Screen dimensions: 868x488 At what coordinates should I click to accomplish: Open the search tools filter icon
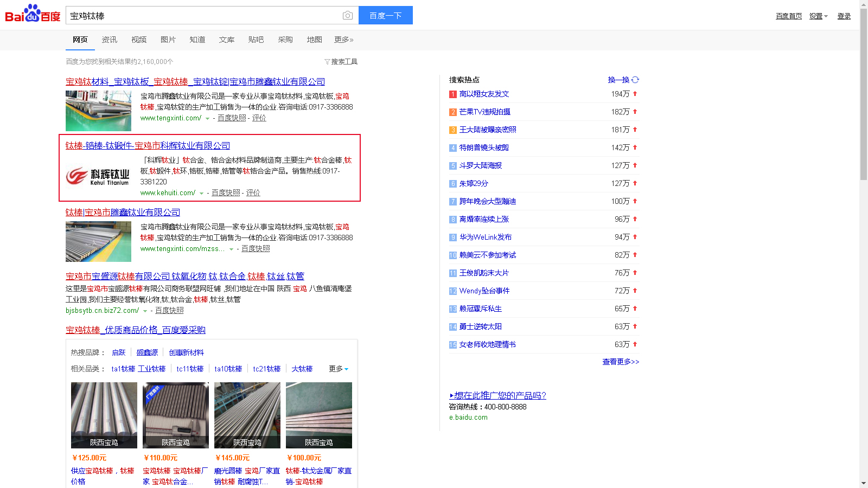point(327,62)
